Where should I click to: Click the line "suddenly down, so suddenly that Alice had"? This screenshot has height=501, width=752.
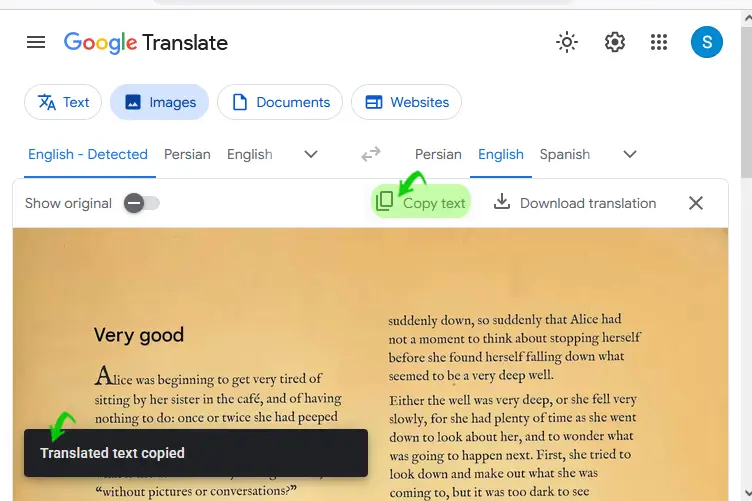pyautogui.click(x=505, y=320)
